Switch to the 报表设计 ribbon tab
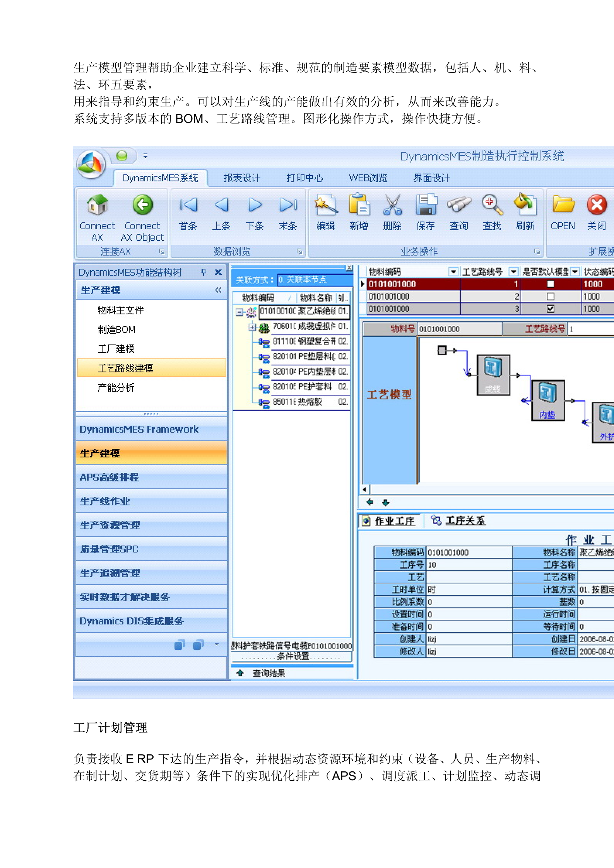The width and height of the screenshot is (614, 868). point(242,178)
